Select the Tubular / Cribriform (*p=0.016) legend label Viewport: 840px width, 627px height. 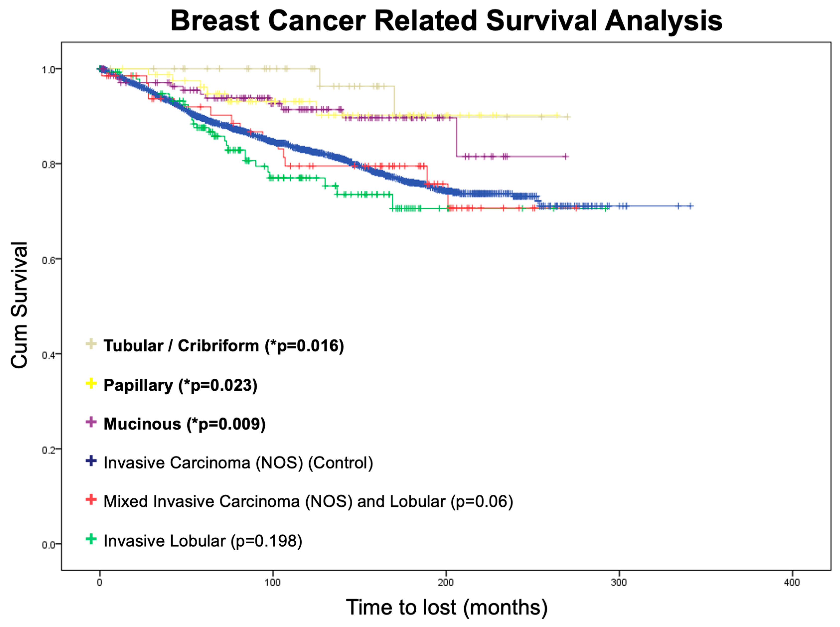224,346
